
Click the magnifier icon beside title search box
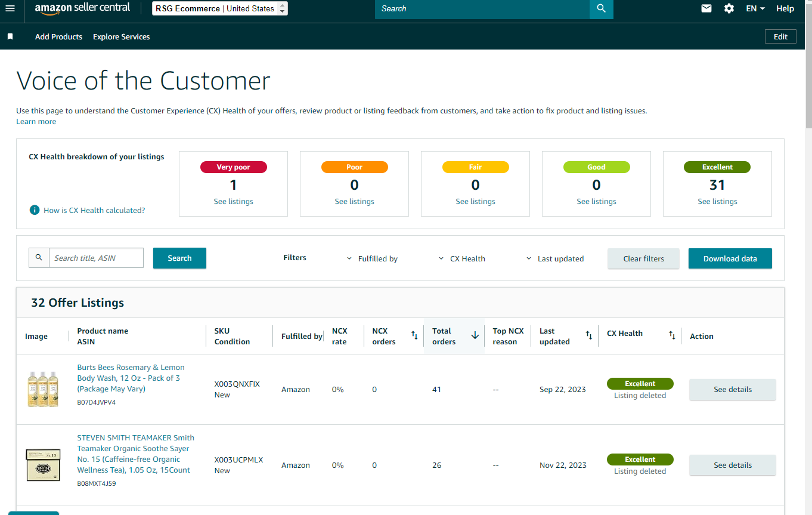(x=39, y=258)
